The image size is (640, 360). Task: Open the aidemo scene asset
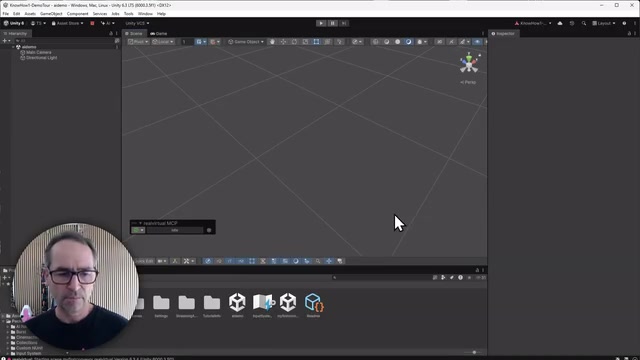point(237,304)
